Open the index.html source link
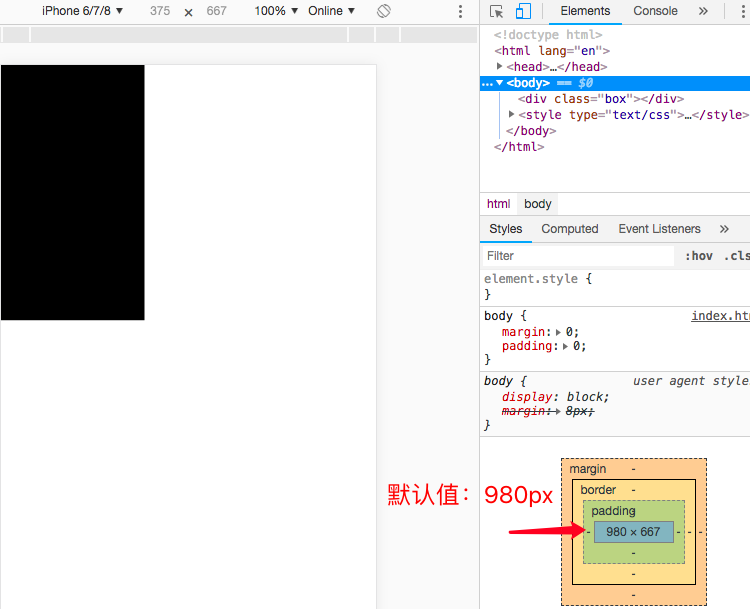Image resolution: width=750 pixels, height=609 pixels. [720, 316]
